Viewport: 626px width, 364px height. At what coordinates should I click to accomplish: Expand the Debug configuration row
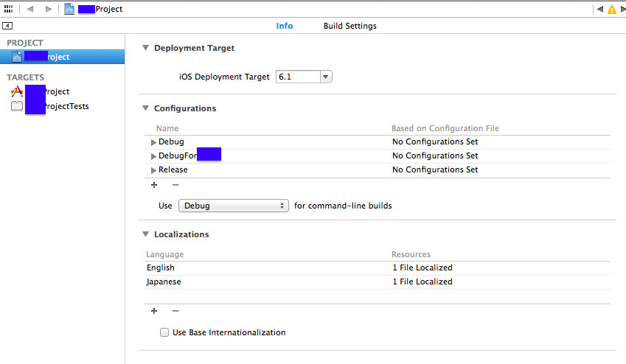pyautogui.click(x=153, y=141)
